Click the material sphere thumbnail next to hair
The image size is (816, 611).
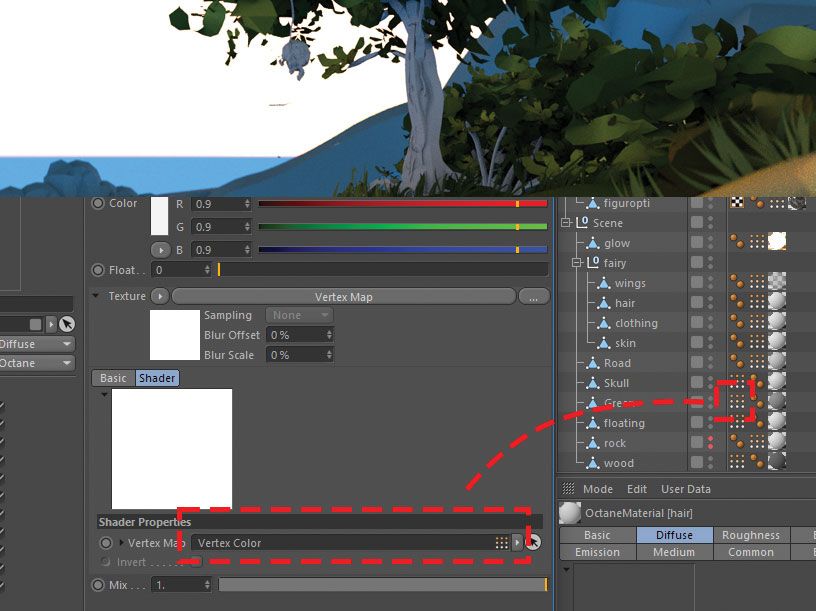tap(779, 302)
